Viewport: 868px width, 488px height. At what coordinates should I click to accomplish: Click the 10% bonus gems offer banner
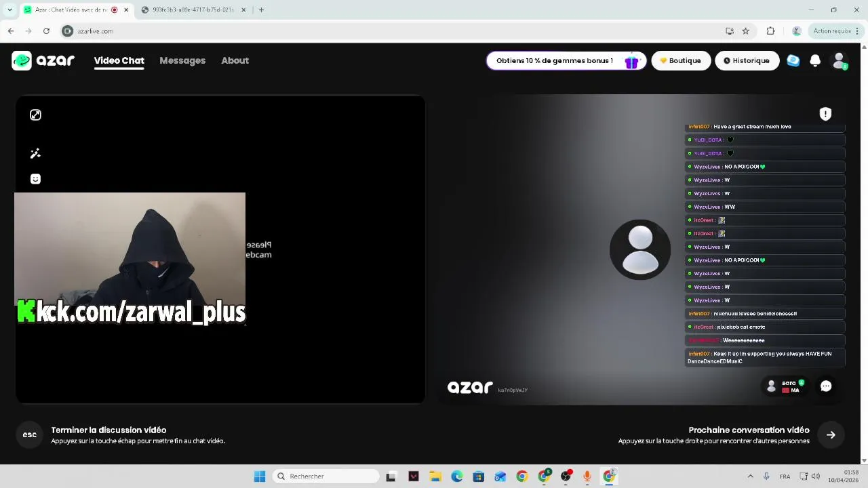click(x=566, y=60)
